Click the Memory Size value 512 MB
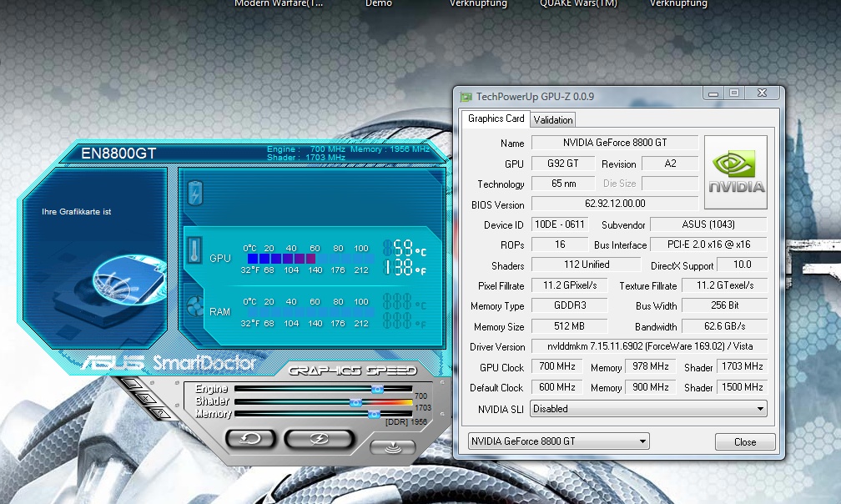Viewport: 841px width, 504px height. tap(570, 326)
